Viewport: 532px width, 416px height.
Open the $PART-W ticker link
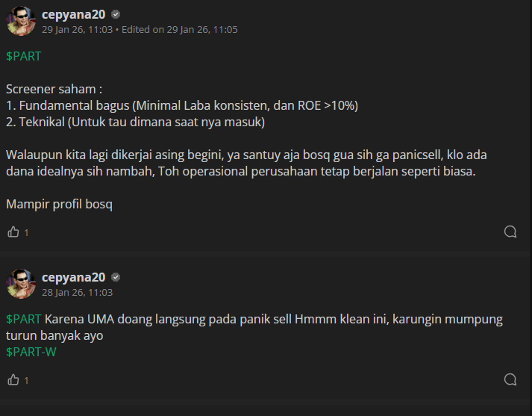coord(31,352)
